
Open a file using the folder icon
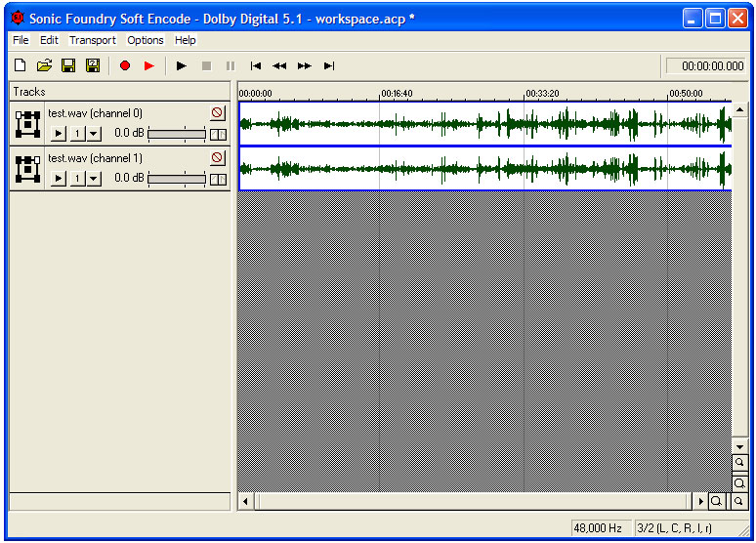point(44,65)
